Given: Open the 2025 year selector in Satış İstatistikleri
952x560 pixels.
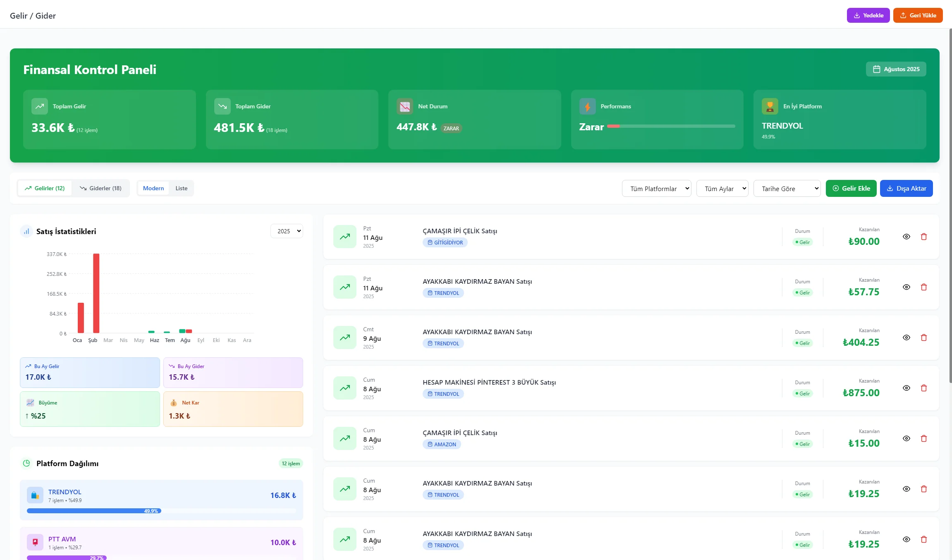Looking at the screenshot, I should 287,231.
